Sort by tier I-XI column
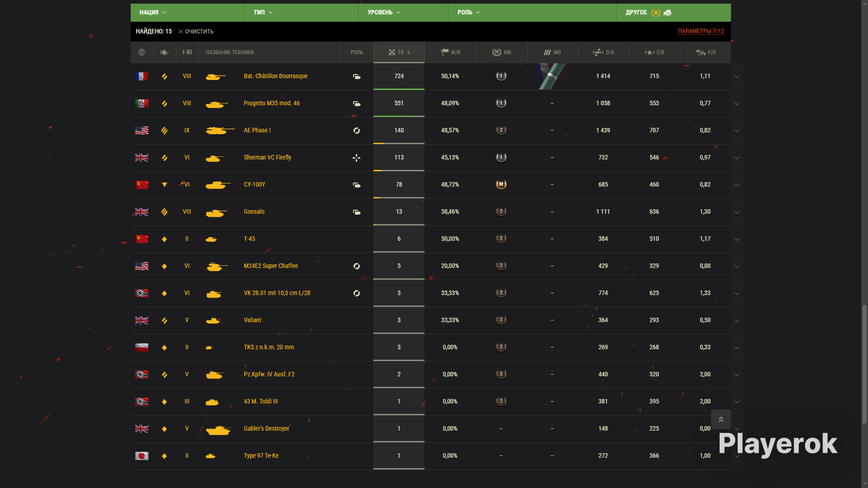 pyautogui.click(x=187, y=52)
